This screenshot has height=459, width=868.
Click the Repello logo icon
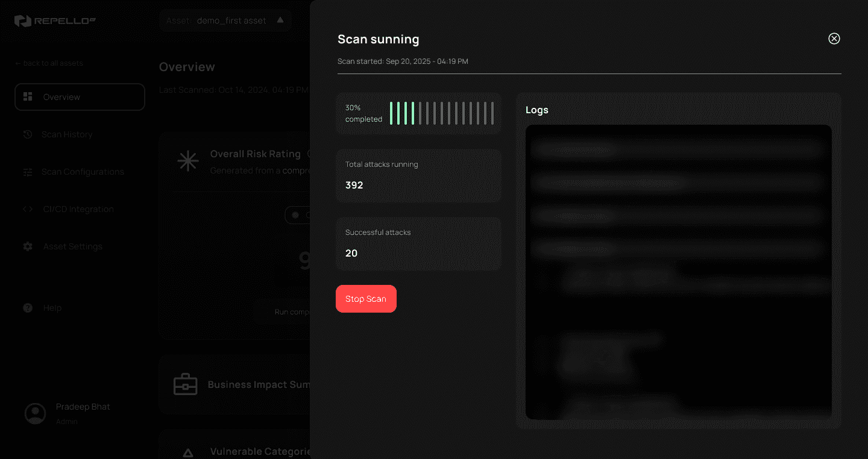click(x=23, y=20)
